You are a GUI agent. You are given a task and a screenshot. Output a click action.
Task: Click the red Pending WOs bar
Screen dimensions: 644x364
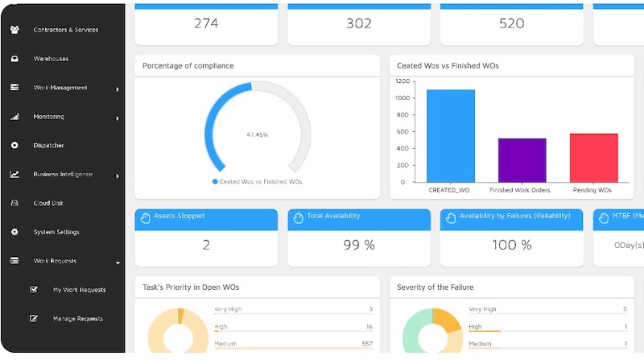(x=593, y=158)
